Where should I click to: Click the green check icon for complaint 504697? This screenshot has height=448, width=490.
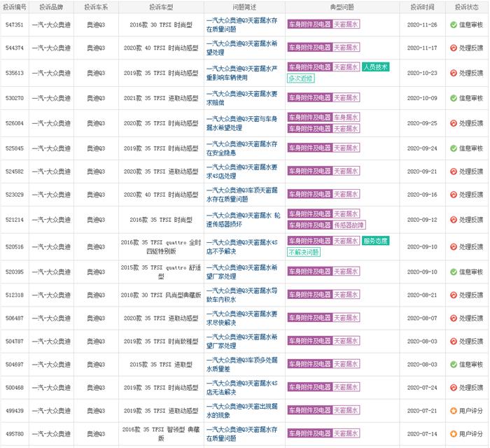(x=454, y=364)
